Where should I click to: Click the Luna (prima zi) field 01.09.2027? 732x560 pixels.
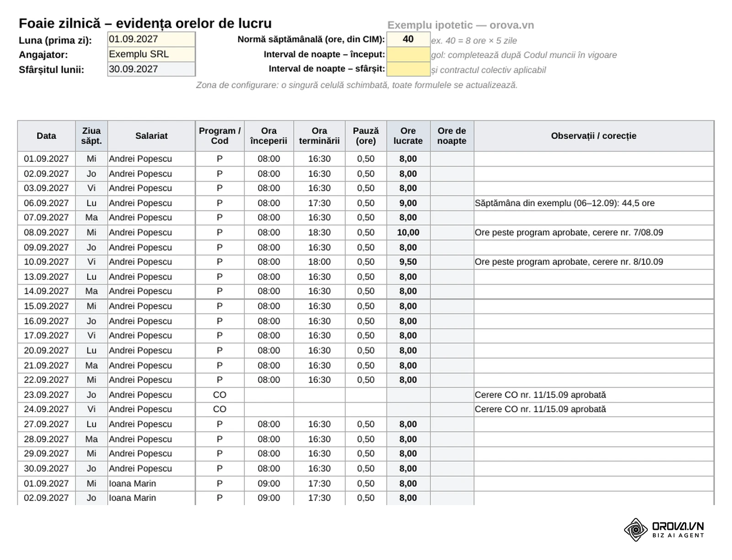pyautogui.click(x=151, y=39)
